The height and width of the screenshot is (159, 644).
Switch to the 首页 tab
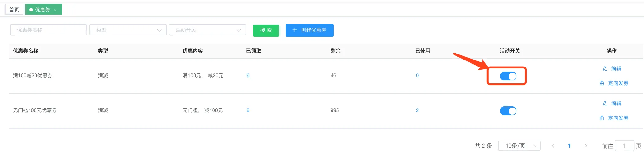coord(14,10)
